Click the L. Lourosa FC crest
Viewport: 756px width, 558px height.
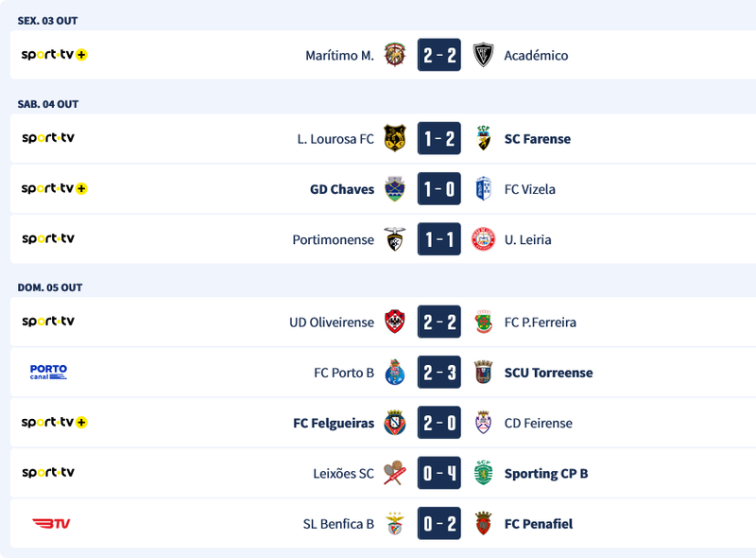point(395,139)
